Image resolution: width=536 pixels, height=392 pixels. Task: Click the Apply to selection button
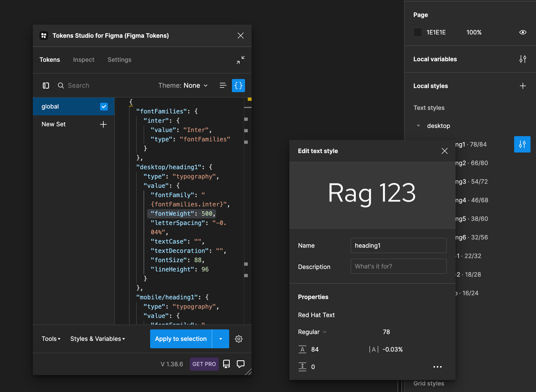coord(180,339)
